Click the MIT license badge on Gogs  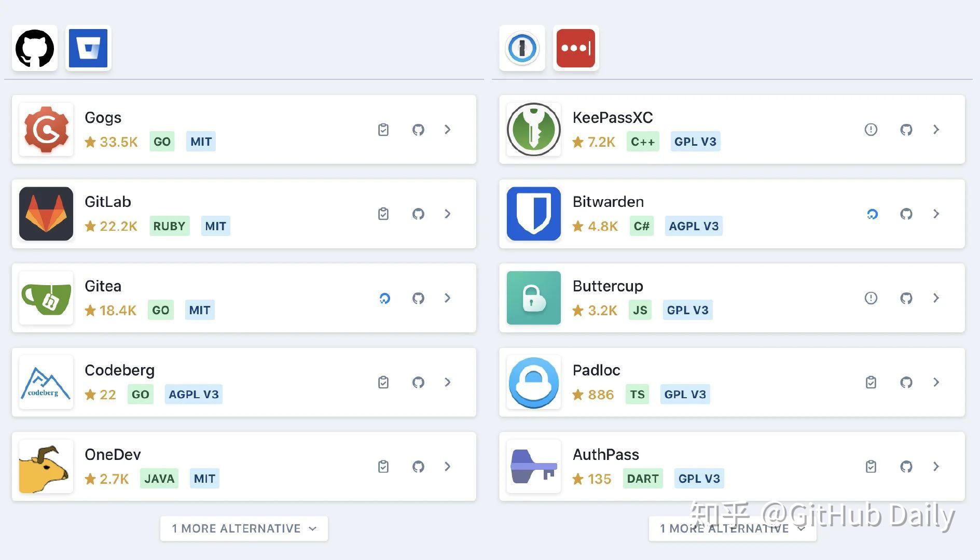201,141
